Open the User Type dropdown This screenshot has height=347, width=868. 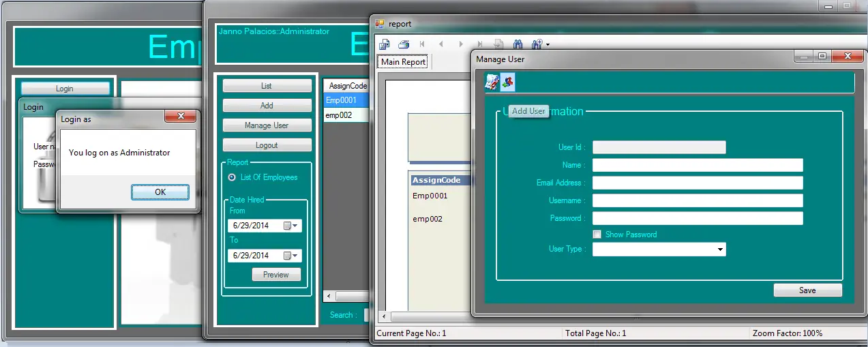[x=720, y=250]
